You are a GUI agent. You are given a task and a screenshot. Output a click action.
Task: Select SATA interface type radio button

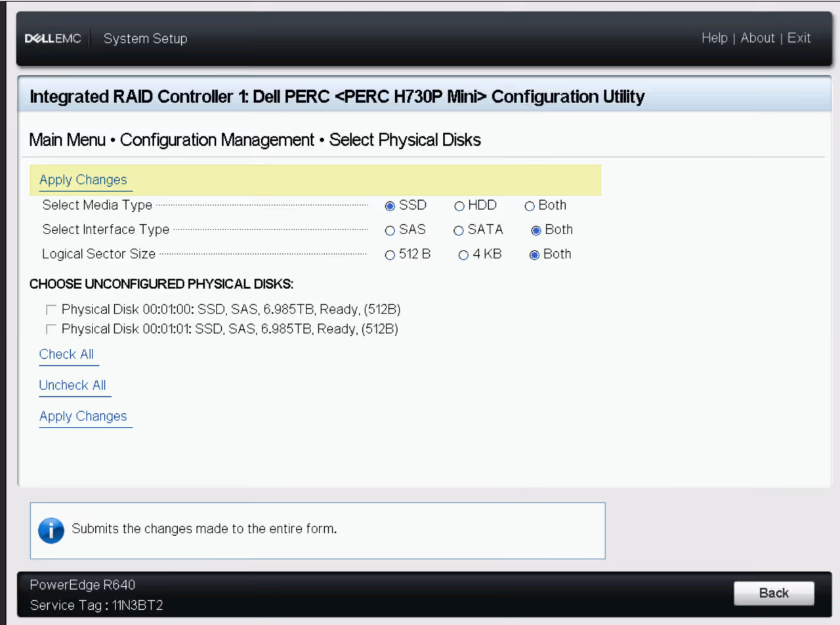coord(459,230)
